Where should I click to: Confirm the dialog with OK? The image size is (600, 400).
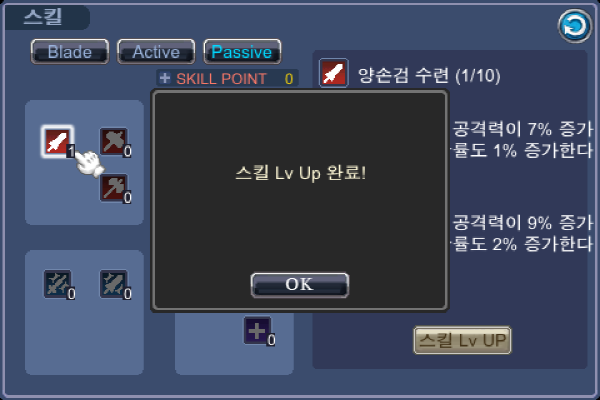[300, 285]
